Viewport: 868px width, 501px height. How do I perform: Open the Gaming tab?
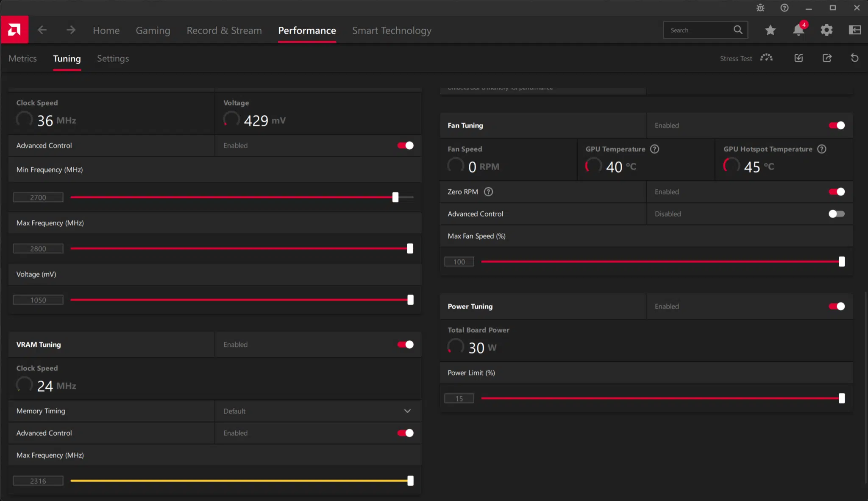(x=153, y=31)
